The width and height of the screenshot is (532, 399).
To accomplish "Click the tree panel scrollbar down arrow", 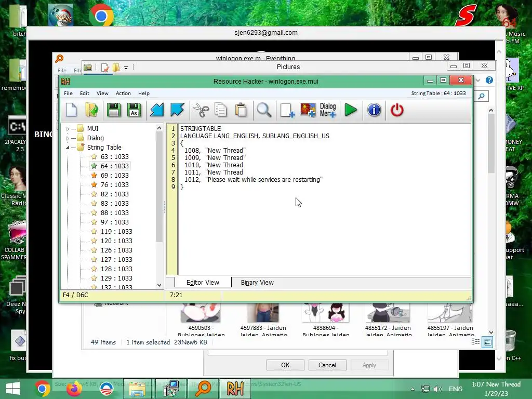I will [x=159, y=285].
